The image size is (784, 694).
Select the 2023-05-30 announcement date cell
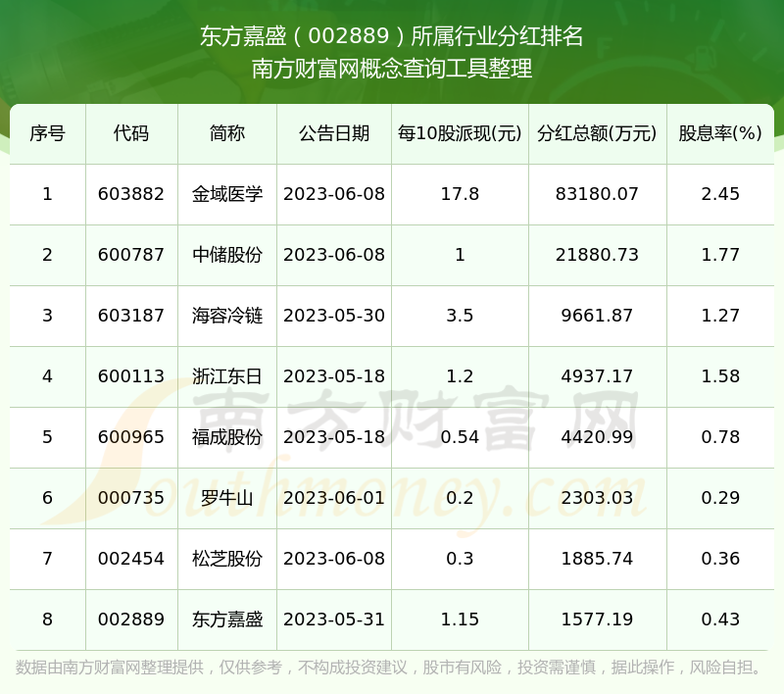[334, 316]
